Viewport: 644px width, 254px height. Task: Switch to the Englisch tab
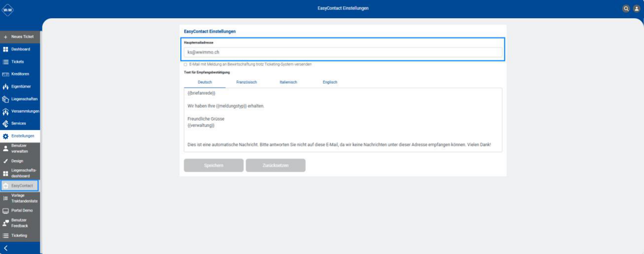[330, 82]
